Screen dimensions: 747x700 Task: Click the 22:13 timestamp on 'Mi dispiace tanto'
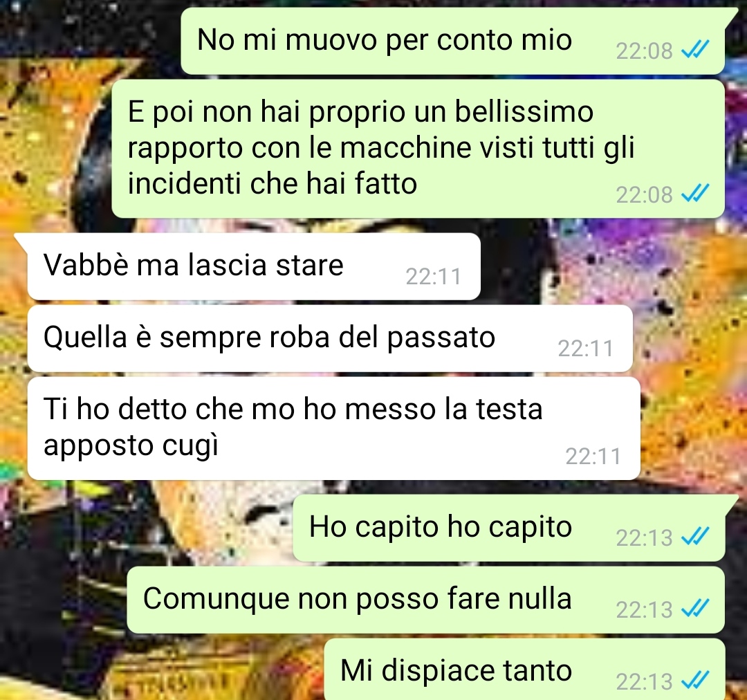[644, 682]
